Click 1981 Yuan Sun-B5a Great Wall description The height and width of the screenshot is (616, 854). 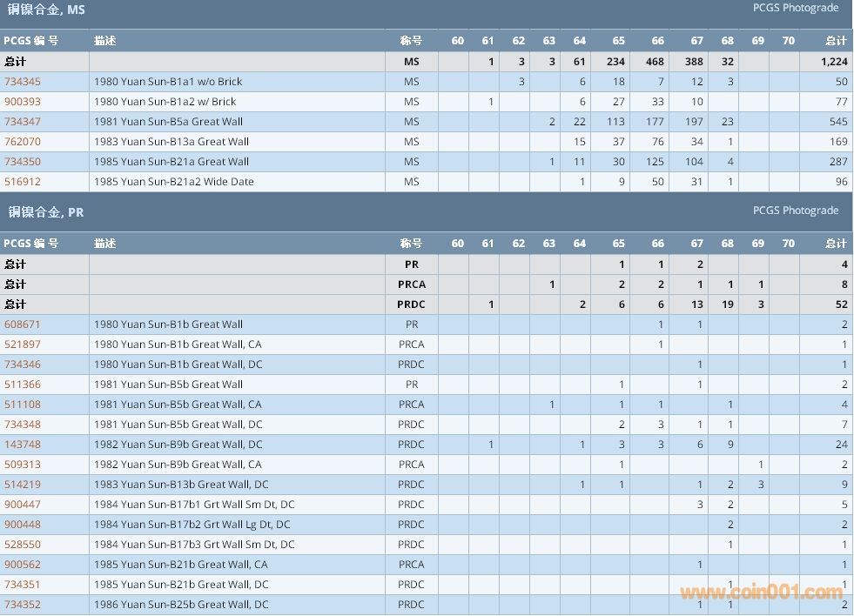[168, 122]
